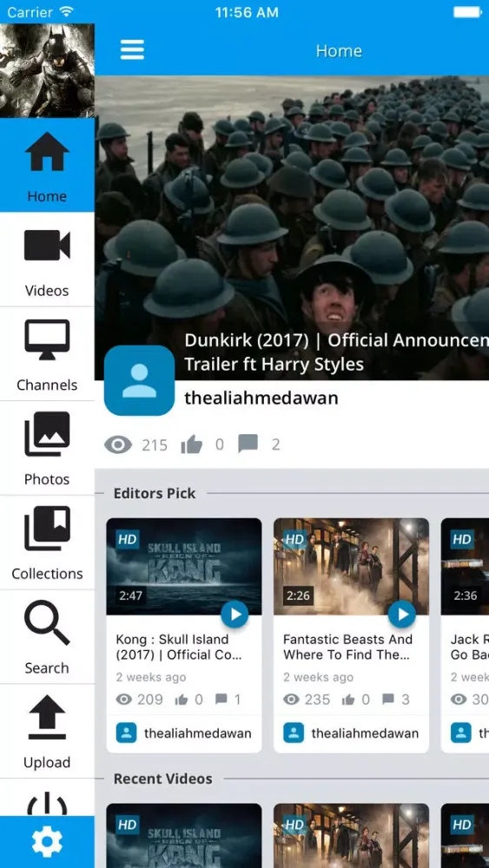Open settings via the gear icon
This screenshot has height=868, width=489.
(47, 842)
